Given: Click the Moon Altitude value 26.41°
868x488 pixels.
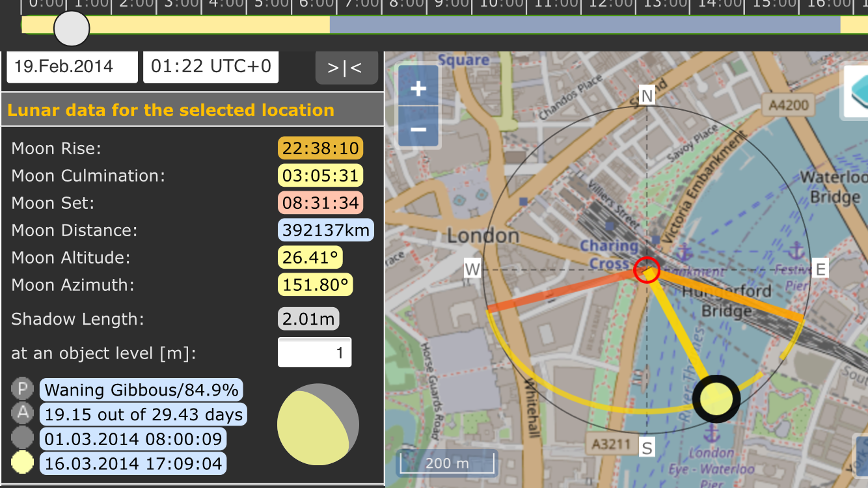Looking at the screenshot, I should point(310,258).
